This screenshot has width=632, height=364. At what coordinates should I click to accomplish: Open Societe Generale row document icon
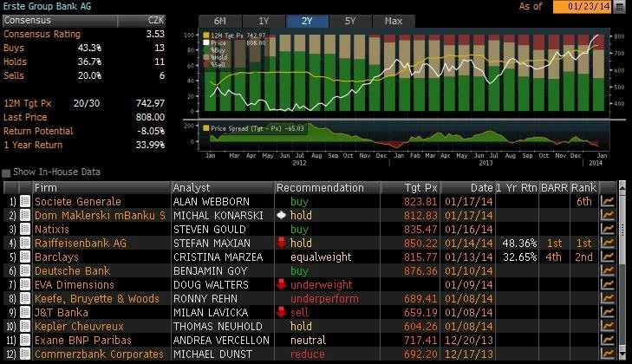click(x=25, y=201)
